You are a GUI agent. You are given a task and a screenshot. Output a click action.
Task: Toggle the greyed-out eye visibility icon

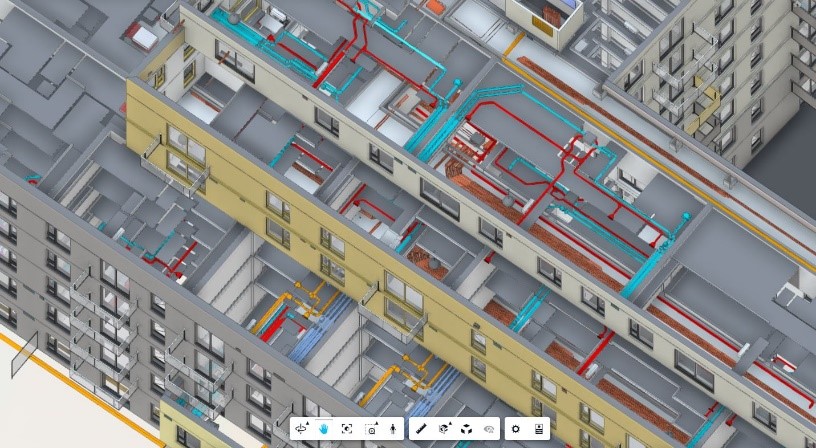489,428
